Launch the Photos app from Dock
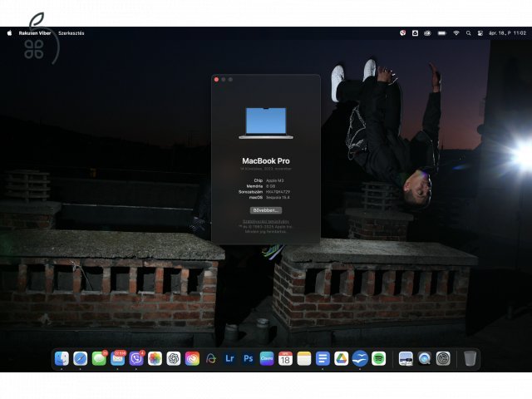Image resolution: width=532 pixels, height=399 pixels. [x=155, y=358]
